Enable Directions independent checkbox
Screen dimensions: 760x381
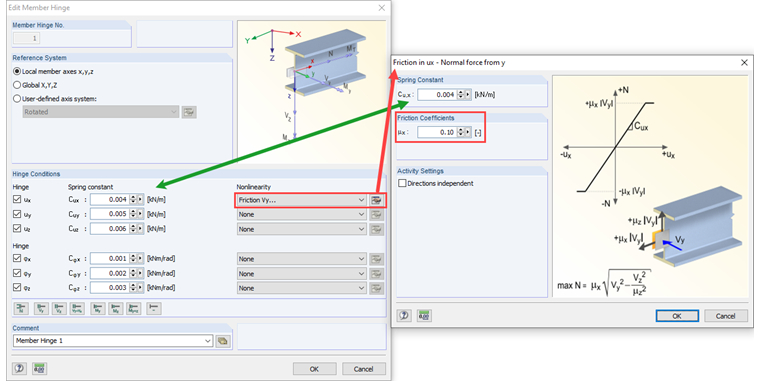pos(402,183)
